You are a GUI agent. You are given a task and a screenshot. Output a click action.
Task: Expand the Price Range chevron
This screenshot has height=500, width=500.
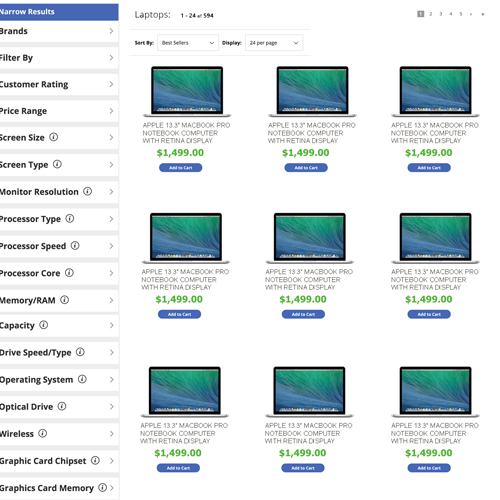111,111
